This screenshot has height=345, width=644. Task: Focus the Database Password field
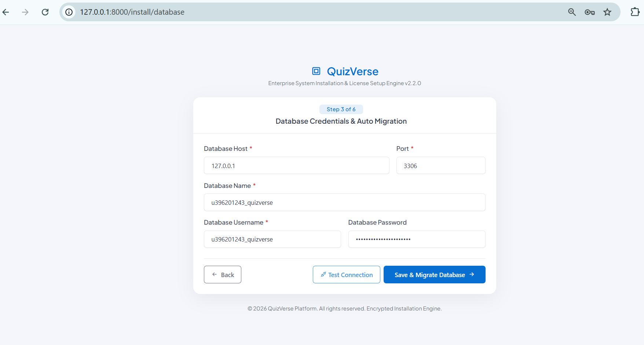pos(417,239)
